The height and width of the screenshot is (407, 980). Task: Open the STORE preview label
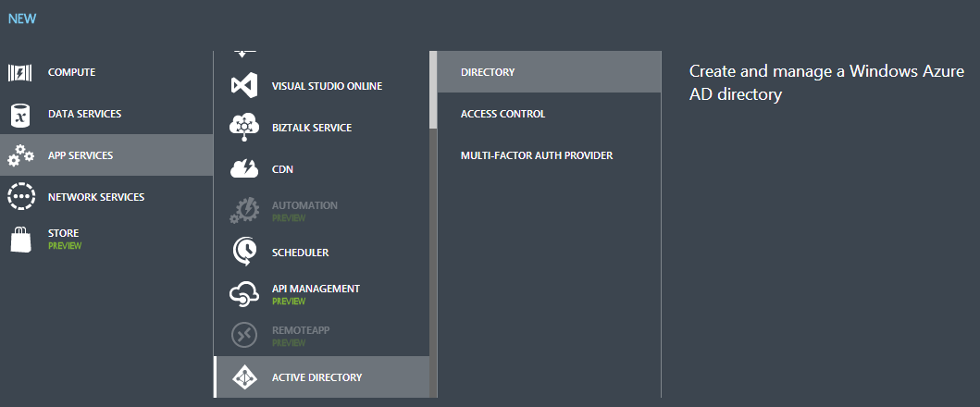click(x=65, y=239)
